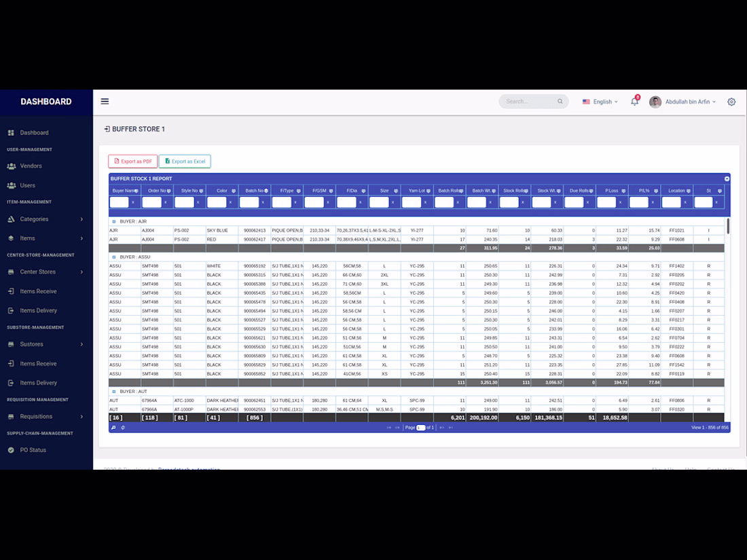Open the English language dropdown

(x=600, y=101)
